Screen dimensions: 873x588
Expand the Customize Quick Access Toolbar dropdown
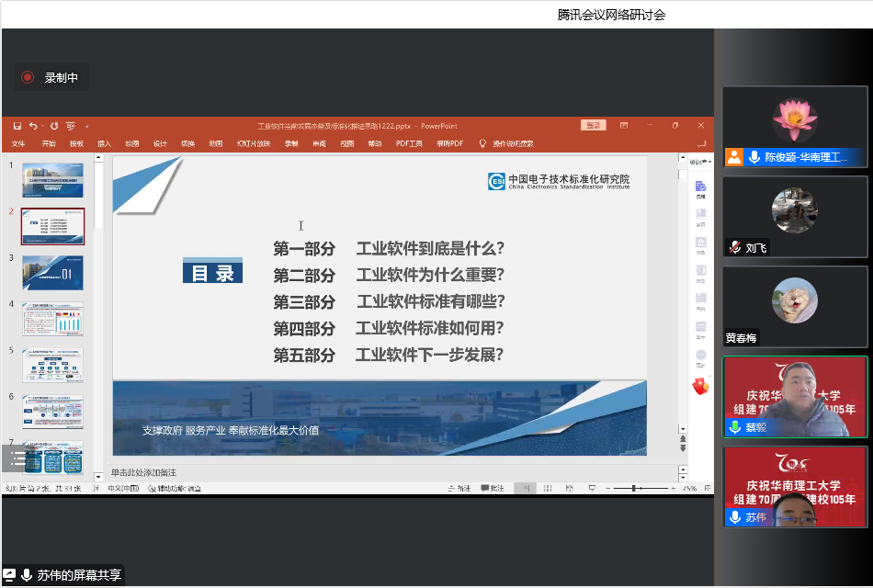pos(86,126)
